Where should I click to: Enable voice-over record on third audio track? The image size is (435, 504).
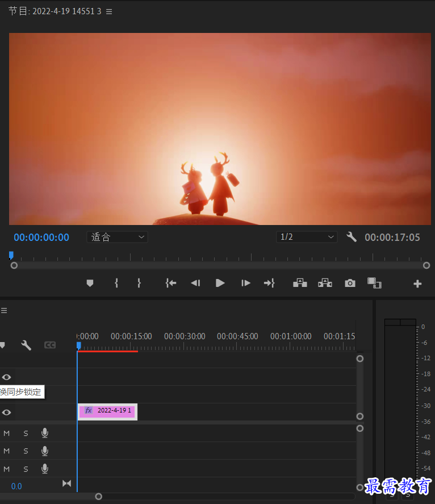[x=45, y=469]
